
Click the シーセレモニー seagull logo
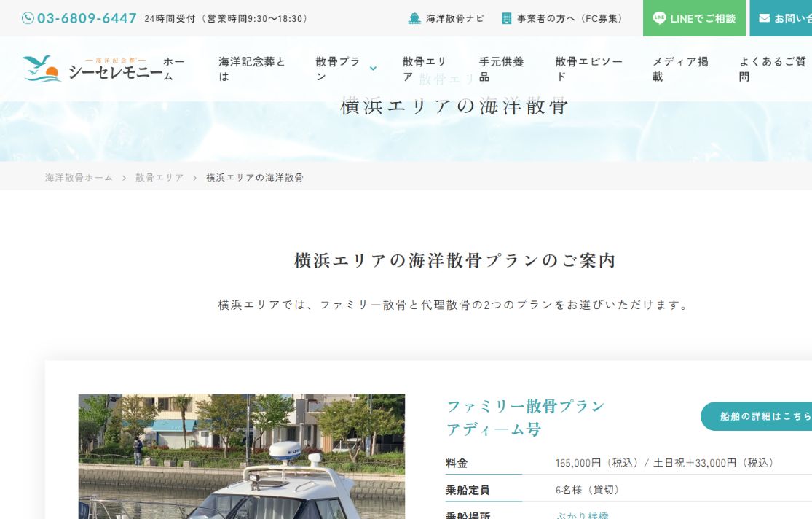pyautogui.click(x=92, y=69)
